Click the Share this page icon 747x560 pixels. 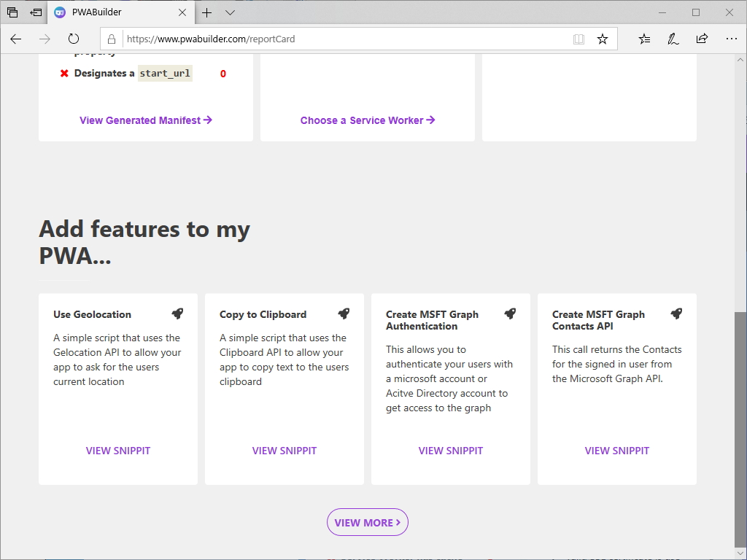point(703,39)
